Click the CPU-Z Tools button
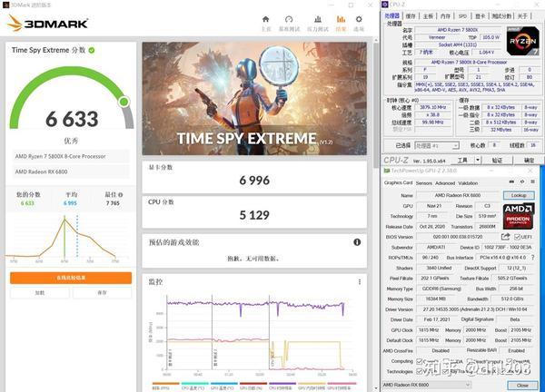This screenshot has width=545, height=392. [x=462, y=160]
